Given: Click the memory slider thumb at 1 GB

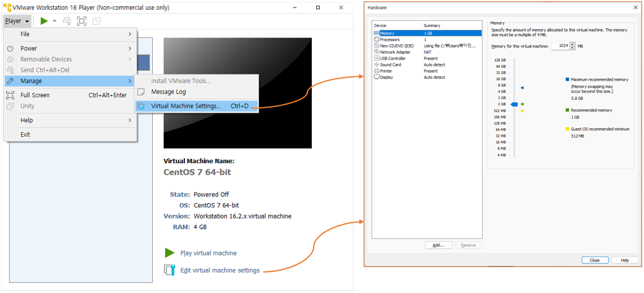Looking at the screenshot, I should (x=514, y=105).
